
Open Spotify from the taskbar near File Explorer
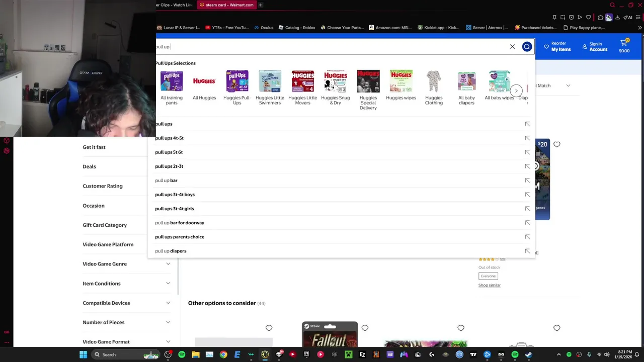[x=182, y=354]
